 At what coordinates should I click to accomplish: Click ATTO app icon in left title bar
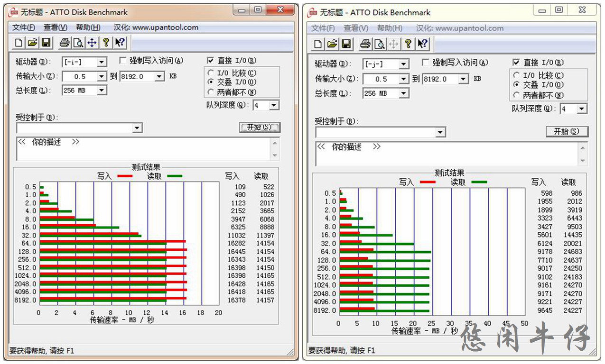pyautogui.click(x=14, y=12)
